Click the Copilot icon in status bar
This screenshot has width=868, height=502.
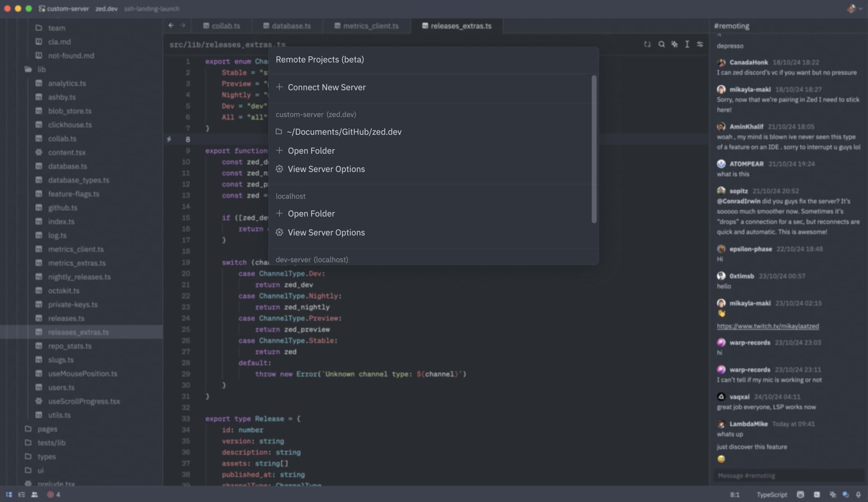click(800, 495)
